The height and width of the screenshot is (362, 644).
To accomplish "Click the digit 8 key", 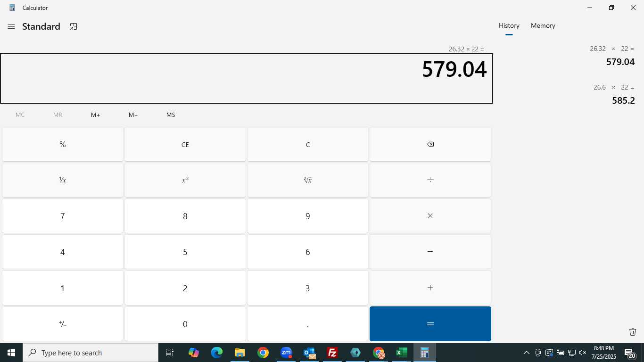I will pos(185,216).
